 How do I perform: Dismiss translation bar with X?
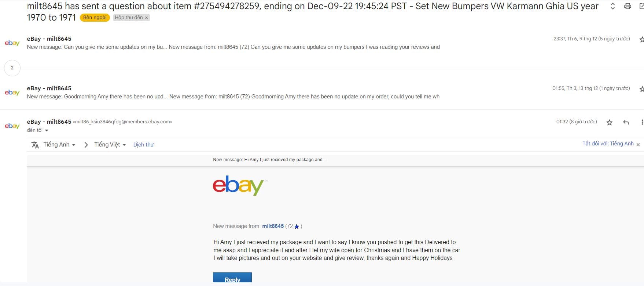[638, 145]
